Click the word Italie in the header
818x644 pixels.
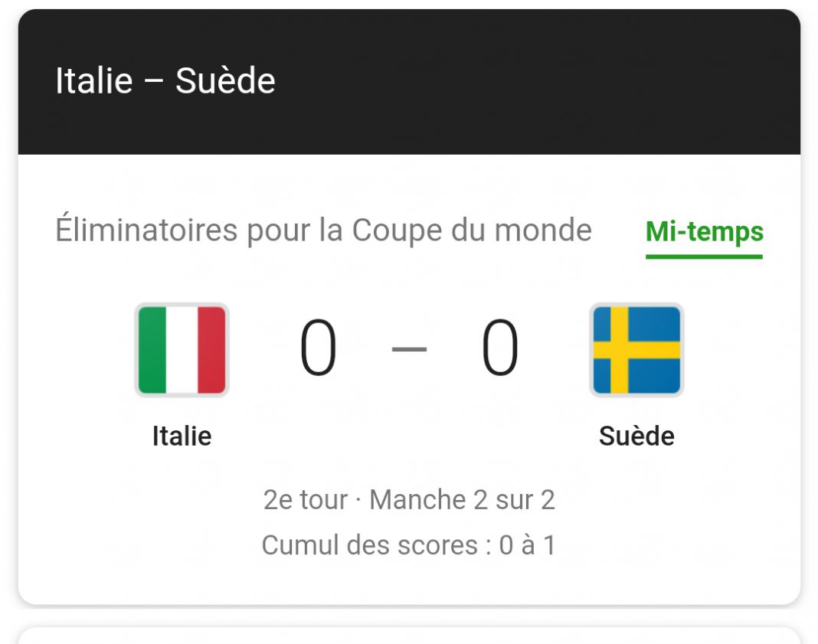[94, 81]
